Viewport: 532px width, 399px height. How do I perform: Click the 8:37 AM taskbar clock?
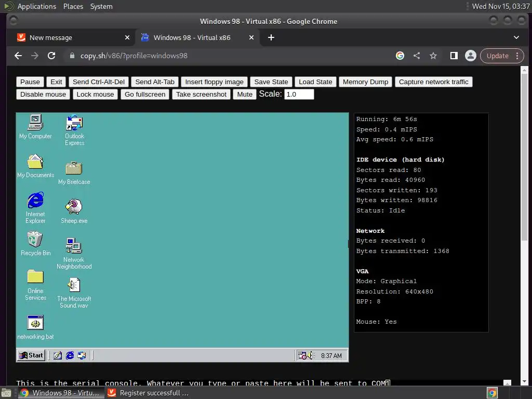click(331, 355)
